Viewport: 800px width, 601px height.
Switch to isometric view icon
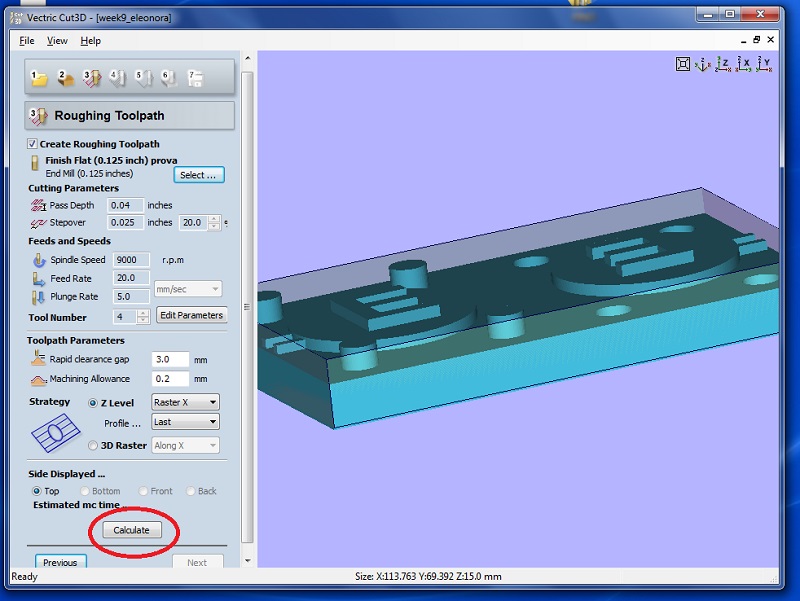[703, 64]
